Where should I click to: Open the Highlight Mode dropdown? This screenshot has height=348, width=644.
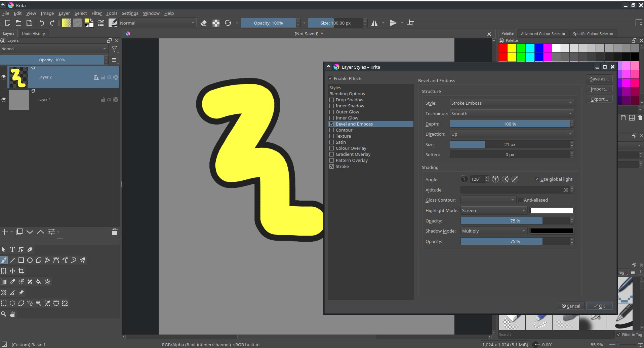[493, 210]
